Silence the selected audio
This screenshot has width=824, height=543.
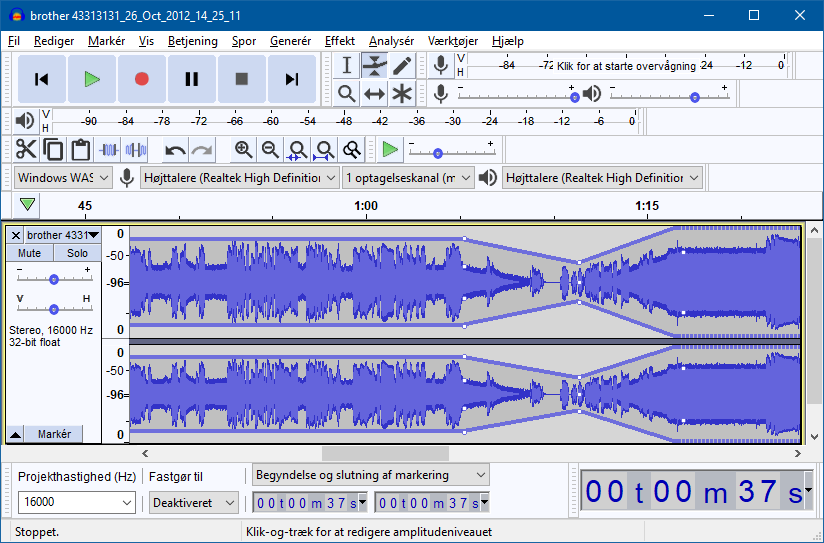(x=136, y=149)
